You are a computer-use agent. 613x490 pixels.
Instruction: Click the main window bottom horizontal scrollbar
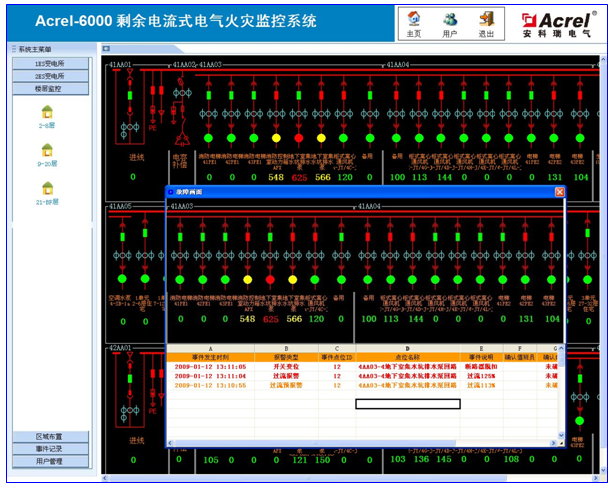[x=308, y=478]
